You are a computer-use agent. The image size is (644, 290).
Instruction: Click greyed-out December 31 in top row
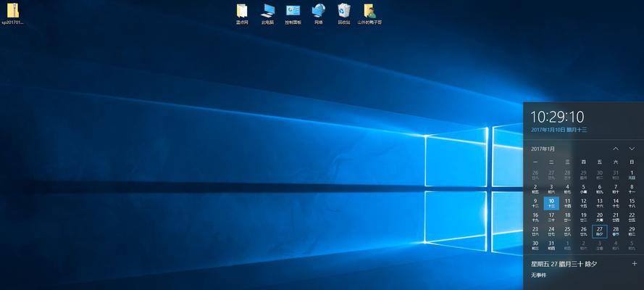coord(616,175)
